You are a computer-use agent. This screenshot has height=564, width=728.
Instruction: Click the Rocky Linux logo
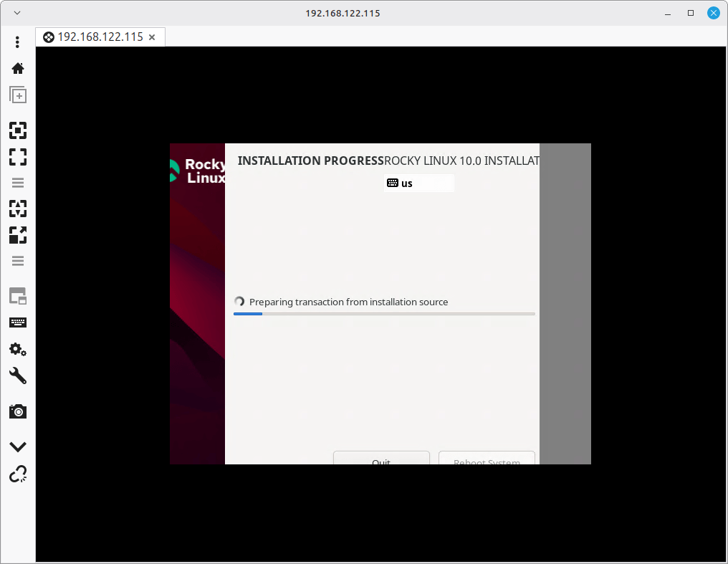coord(198,171)
